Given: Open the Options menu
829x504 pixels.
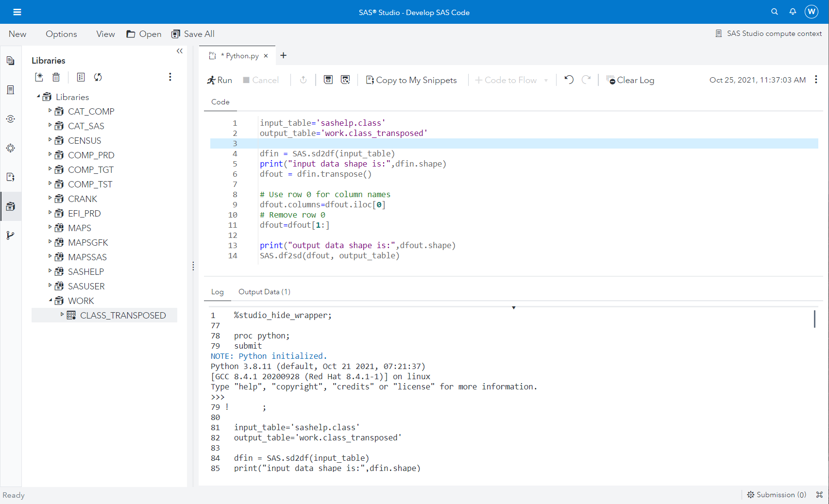Looking at the screenshot, I should coord(61,34).
